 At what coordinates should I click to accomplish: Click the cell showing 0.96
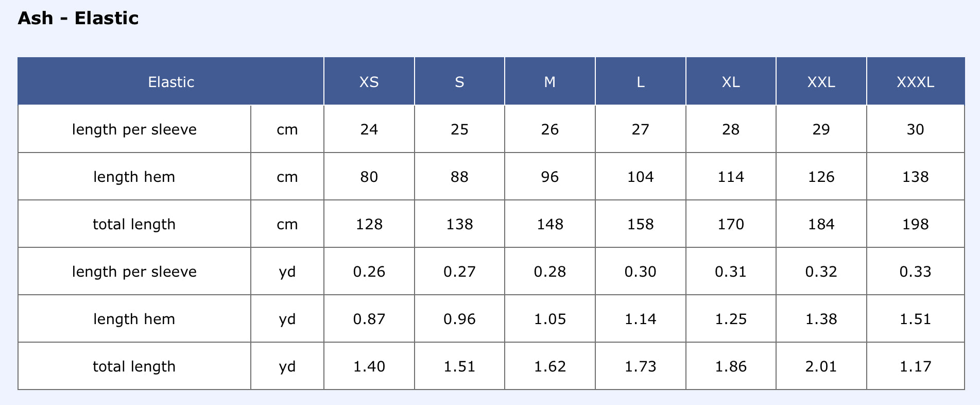click(x=459, y=319)
